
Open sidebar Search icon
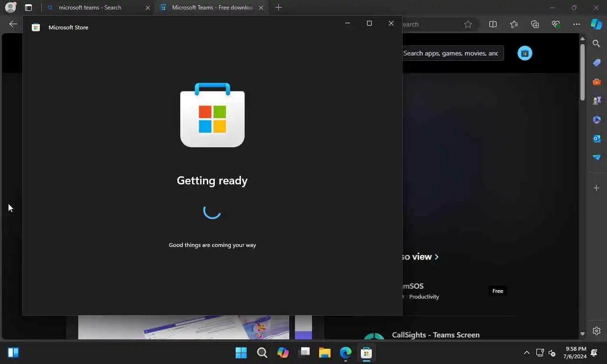pyautogui.click(x=597, y=44)
